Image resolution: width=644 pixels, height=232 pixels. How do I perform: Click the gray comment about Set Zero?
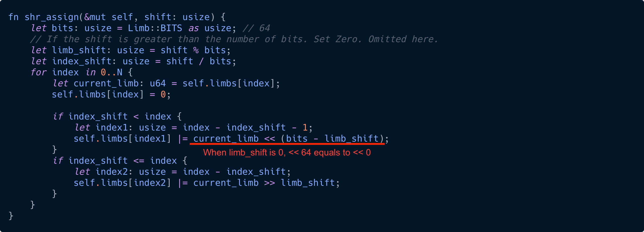[234, 39]
